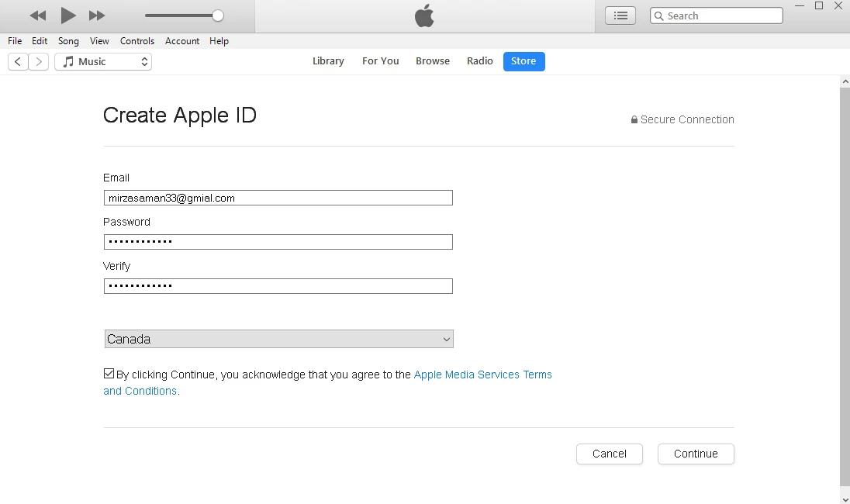Expand the Canada country dropdown

pos(278,340)
